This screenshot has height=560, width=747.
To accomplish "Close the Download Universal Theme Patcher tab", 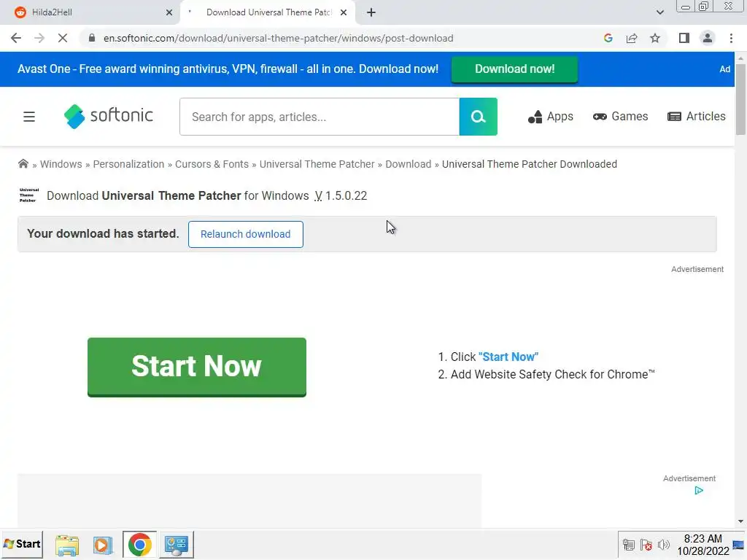I will [x=344, y=12].
